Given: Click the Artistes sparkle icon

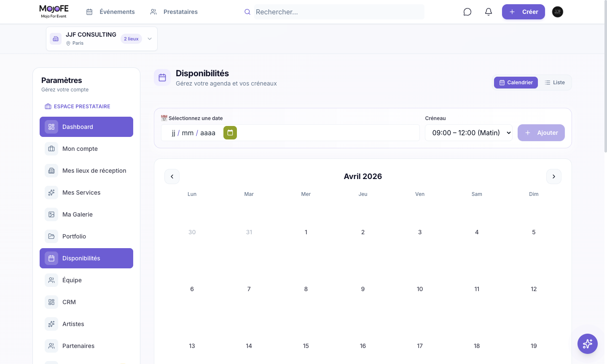Looking at the screenshot, I should point(51,324).
